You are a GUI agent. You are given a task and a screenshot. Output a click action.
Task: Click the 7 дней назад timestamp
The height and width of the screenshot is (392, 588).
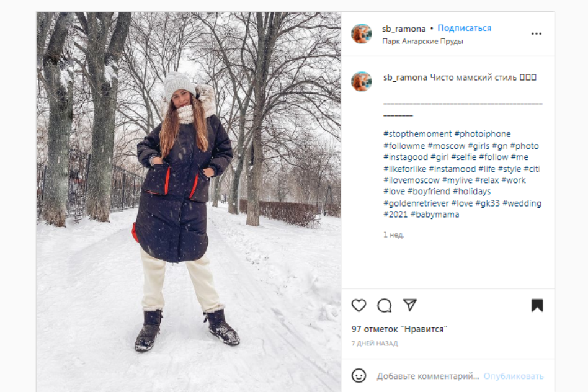[x=375, y=343]
